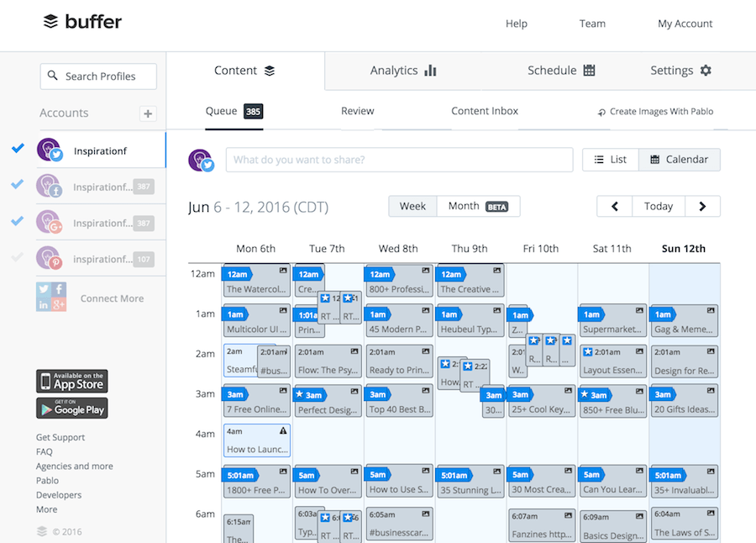Go to previous week with left arrow
This screenshot has width=756, height=543.
pyautogui.click(x=614, y=207)
